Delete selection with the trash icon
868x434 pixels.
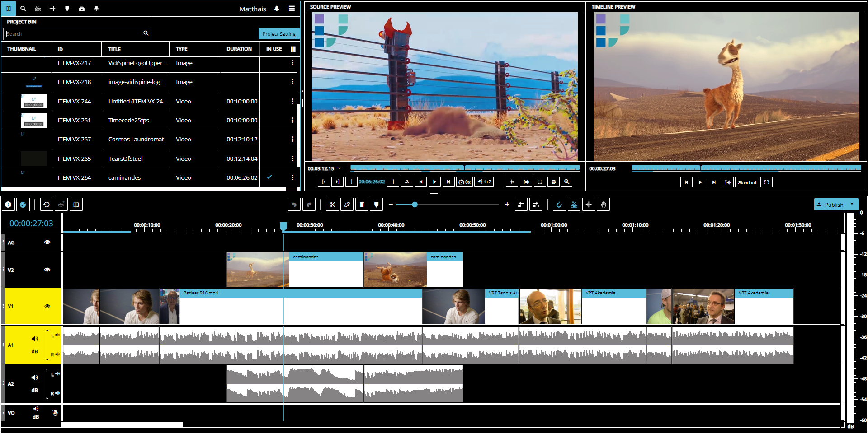pyautogui.click(x=362, y=205)
